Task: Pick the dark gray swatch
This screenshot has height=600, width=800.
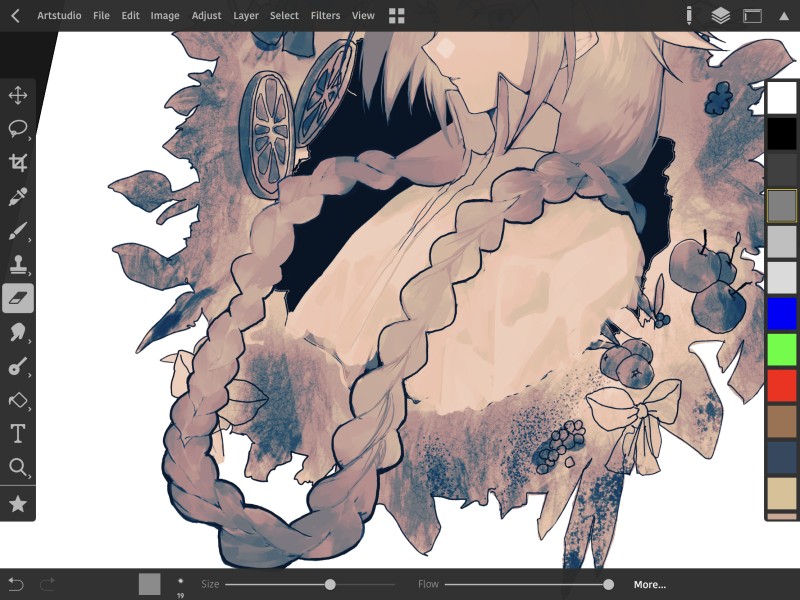Action: [782, 170]
